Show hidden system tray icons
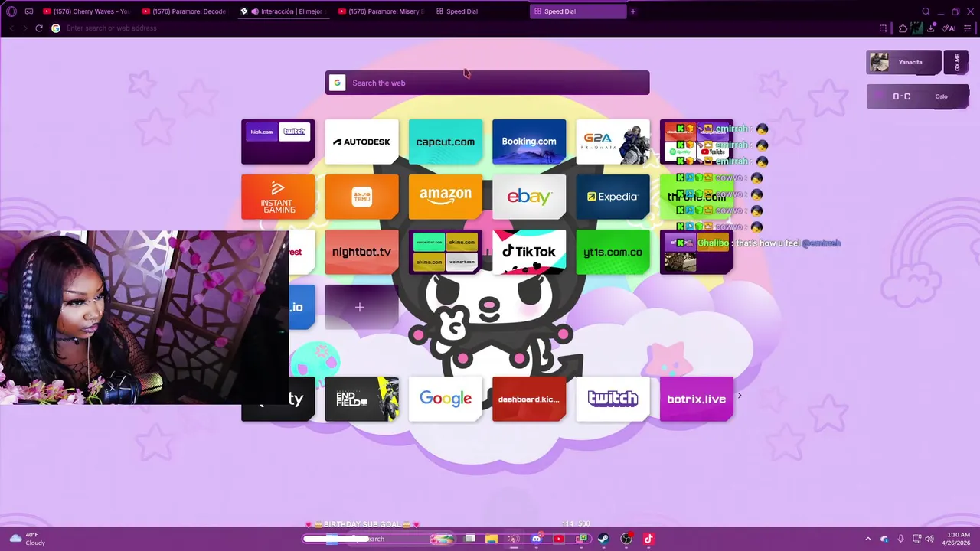Screen dimensions: 980x551 point(867,539)
